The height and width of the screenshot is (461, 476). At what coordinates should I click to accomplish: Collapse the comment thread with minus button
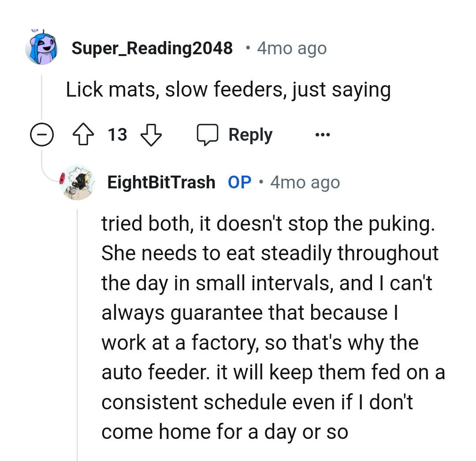42,135
